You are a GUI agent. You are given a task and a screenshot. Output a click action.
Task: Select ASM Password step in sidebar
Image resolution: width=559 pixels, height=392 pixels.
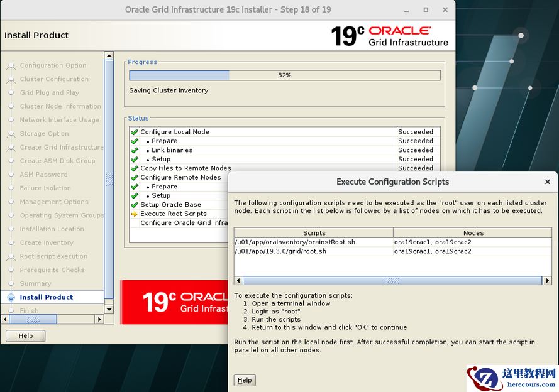(43, 175)
